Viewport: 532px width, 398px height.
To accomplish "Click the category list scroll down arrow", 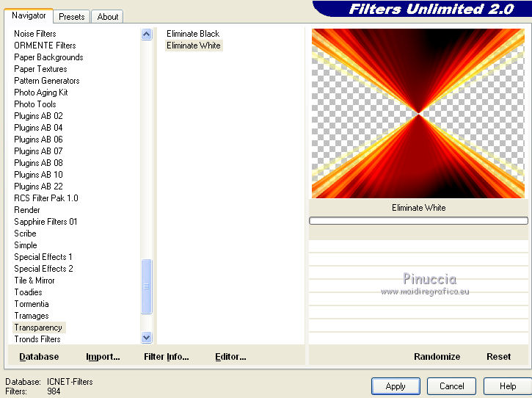I will click(147, 338).
